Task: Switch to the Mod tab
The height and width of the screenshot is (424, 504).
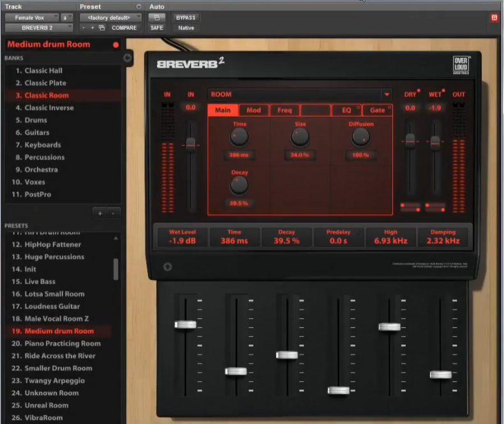Action: pyautogui.click(x=254, y=110)
